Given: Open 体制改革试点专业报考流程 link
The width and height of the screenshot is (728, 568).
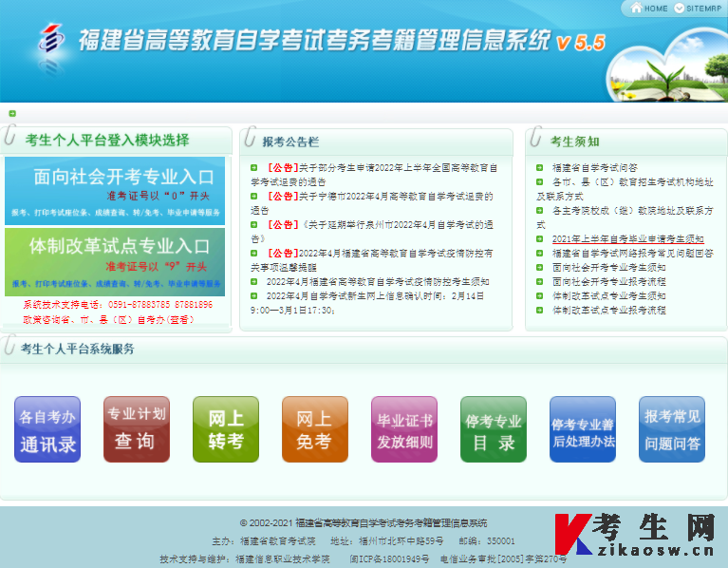Looking at the screenshot, I should click(x=608, y=310).
